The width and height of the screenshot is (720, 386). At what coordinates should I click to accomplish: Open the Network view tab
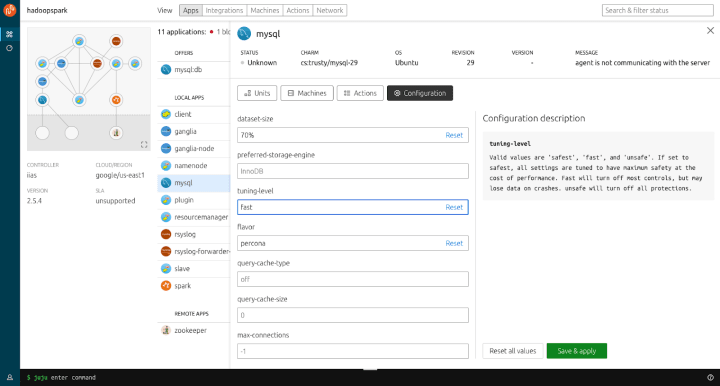tap(330, 10)
